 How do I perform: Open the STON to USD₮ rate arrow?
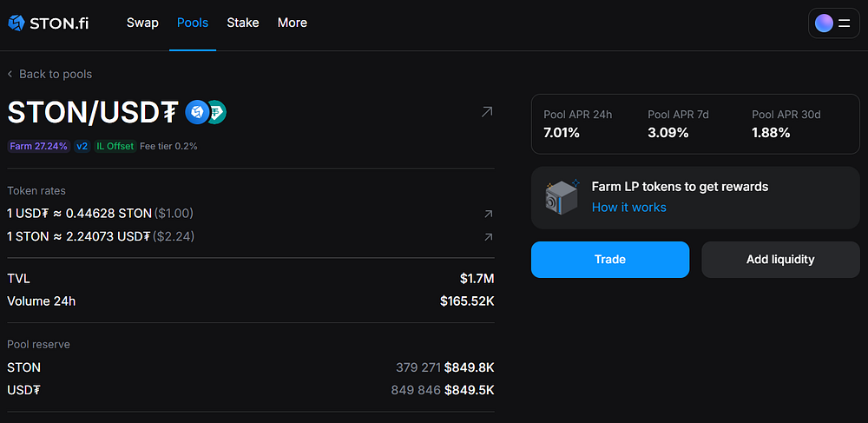[x=488, y=237]
